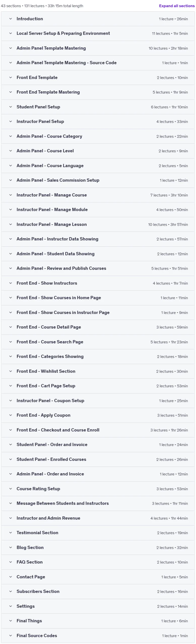Select Admin Panel - Sales Commission Setup row
The image size is (196, 644).
tap(98, 180)
